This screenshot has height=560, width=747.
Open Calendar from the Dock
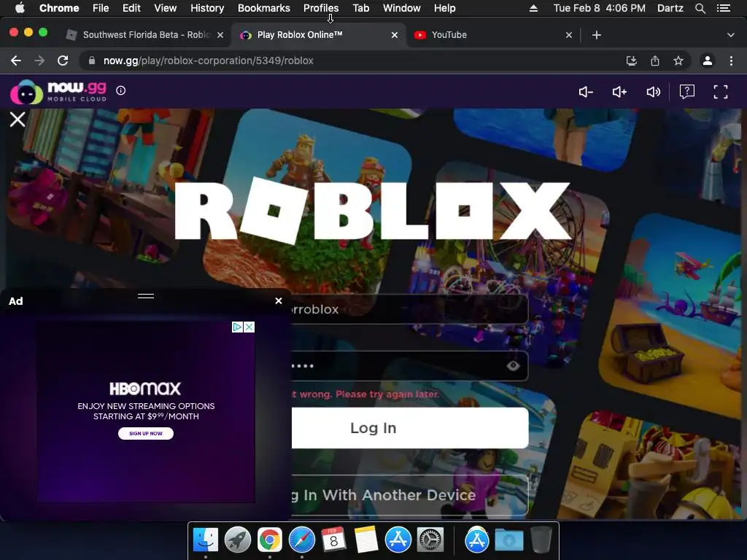(333, 540)
